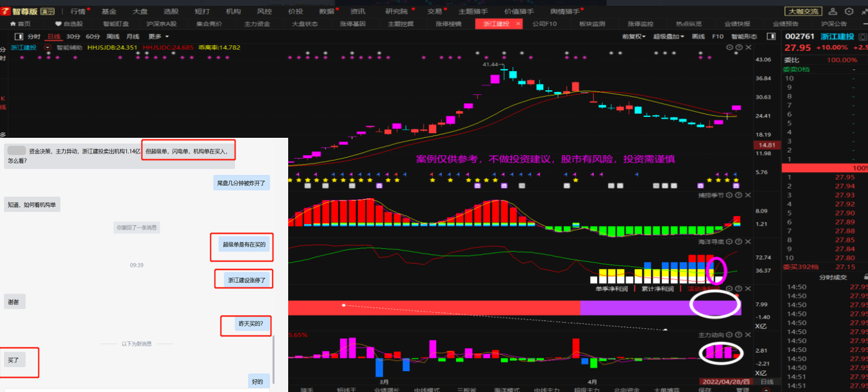Switch to the 涨停监控 tab
This screenshot has width=868, height=392.
pos(640,24)
